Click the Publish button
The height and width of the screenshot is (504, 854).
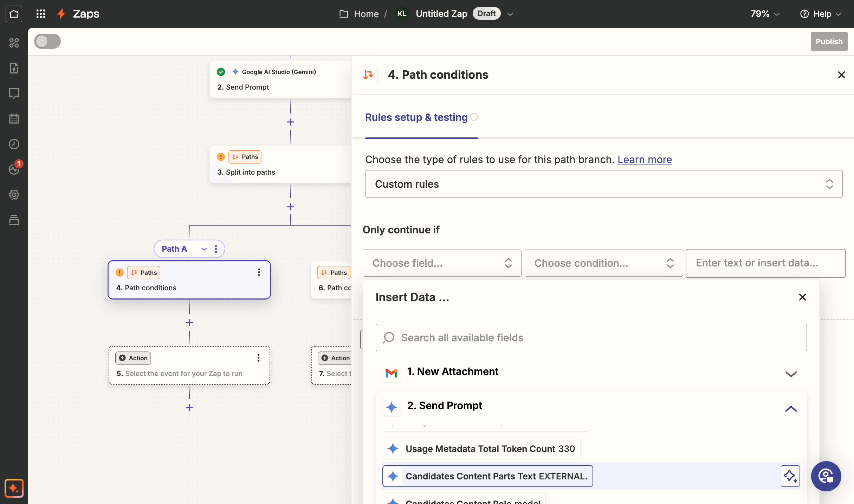[829, 41]
